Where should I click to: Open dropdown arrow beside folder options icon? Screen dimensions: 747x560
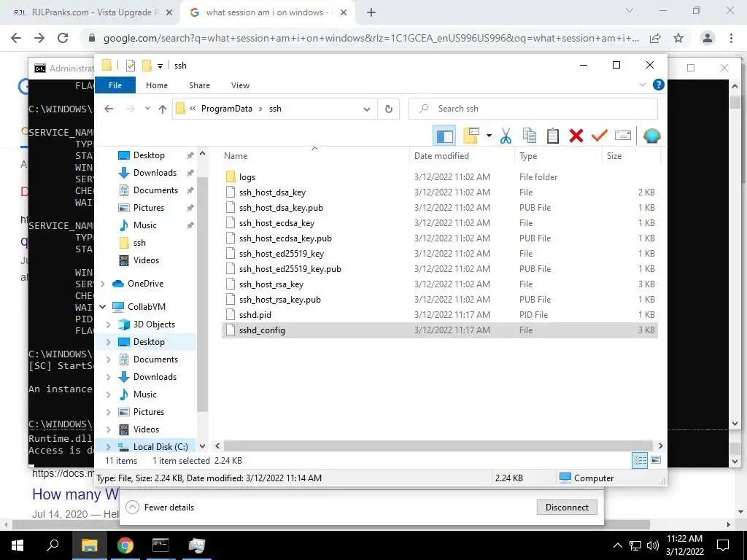click(489, 136)
